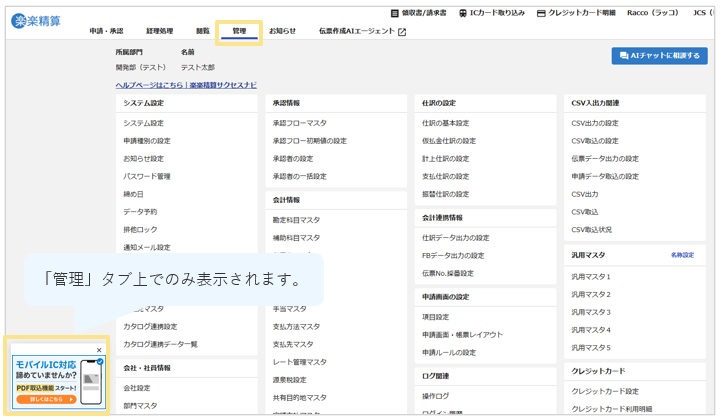
Task: Open 承認フローマスタ
Action: 300,123
